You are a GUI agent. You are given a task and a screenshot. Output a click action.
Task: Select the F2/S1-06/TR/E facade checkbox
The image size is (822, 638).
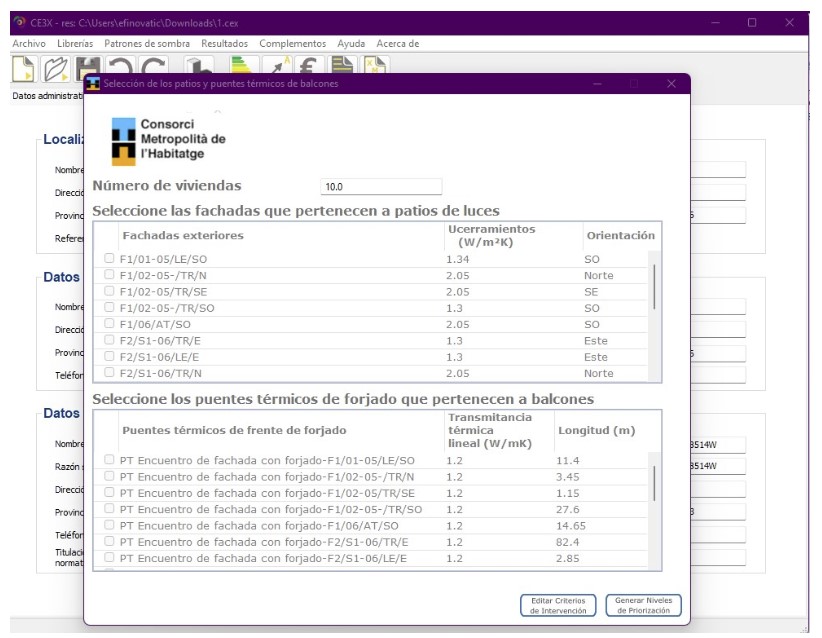pos(109,339)
